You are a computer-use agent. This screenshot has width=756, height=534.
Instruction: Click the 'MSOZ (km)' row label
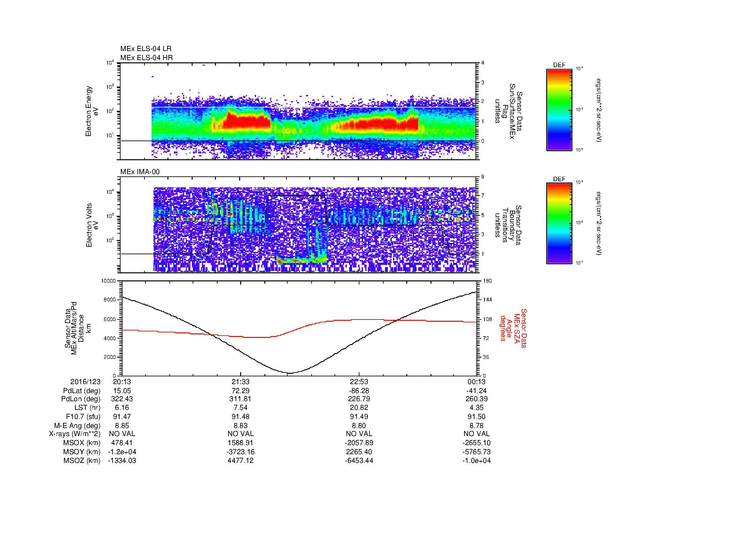82,461
